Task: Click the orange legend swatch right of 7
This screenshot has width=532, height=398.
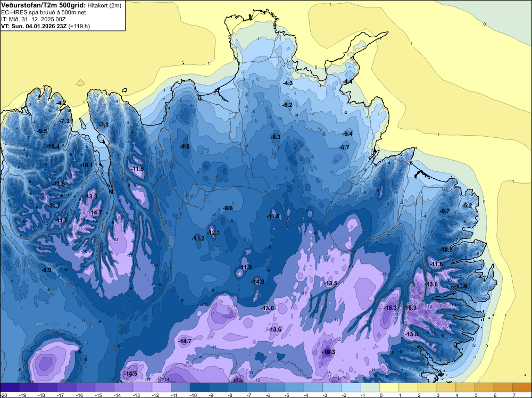Action: [522, 387]
